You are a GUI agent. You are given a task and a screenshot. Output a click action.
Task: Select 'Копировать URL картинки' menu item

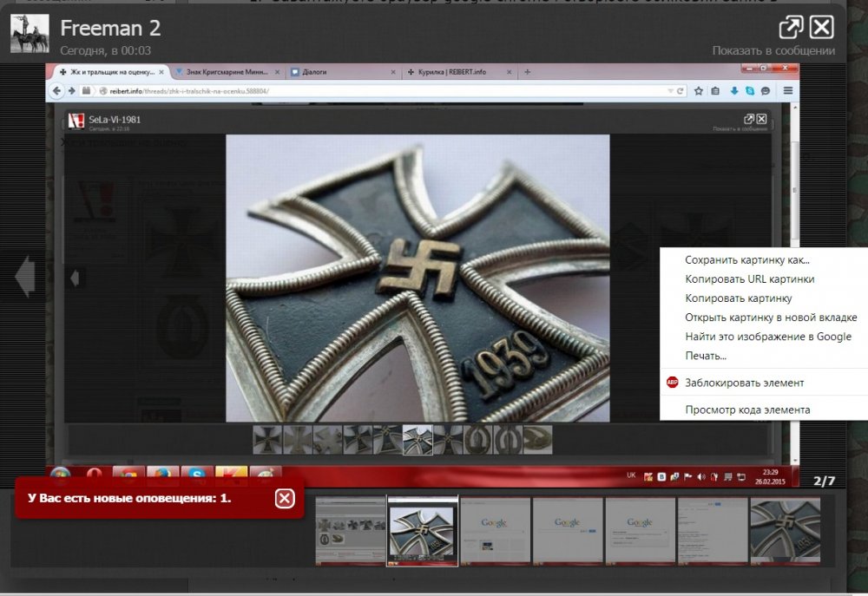(x=749, y=278)
